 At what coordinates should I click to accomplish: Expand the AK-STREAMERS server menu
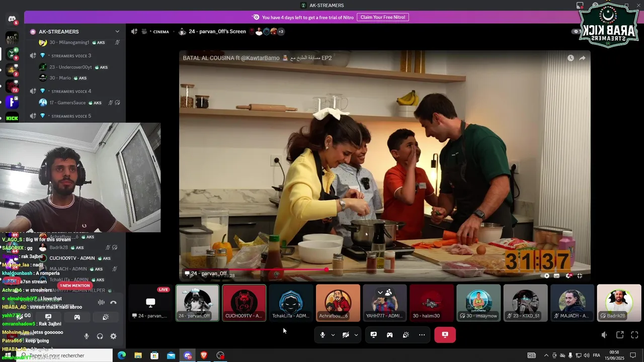coord(117,32)
